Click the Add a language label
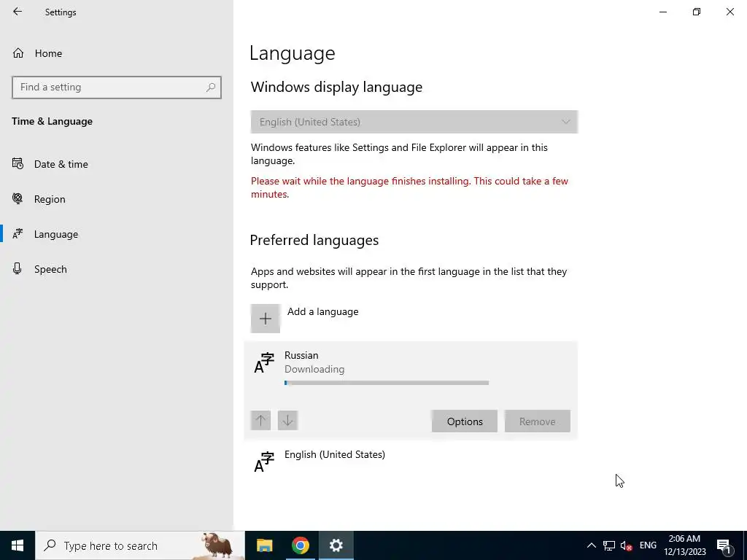Viewport: 747px width, 560px height. pos(322,312)
